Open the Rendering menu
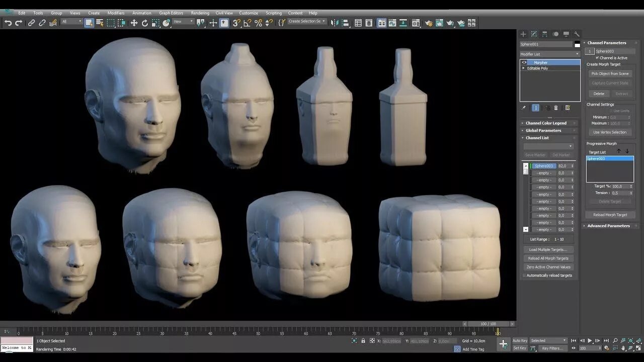 point(200,13)
